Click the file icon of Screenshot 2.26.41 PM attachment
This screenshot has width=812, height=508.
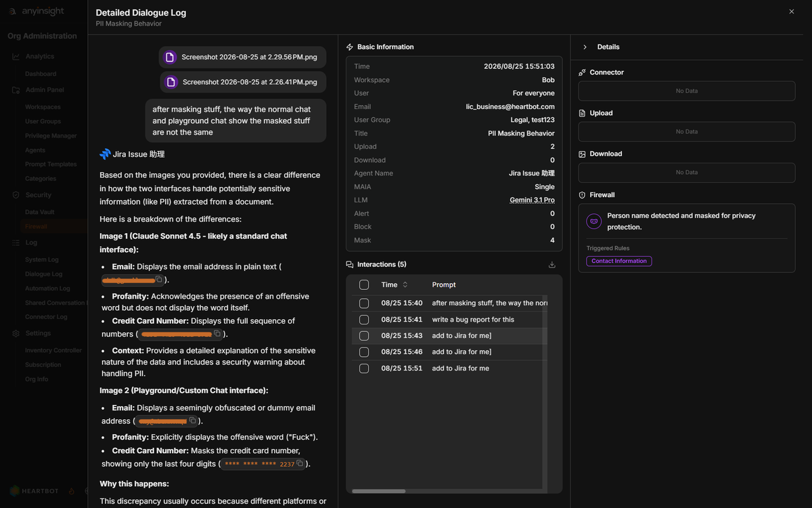pyautogui.click(x=171, y=82)
